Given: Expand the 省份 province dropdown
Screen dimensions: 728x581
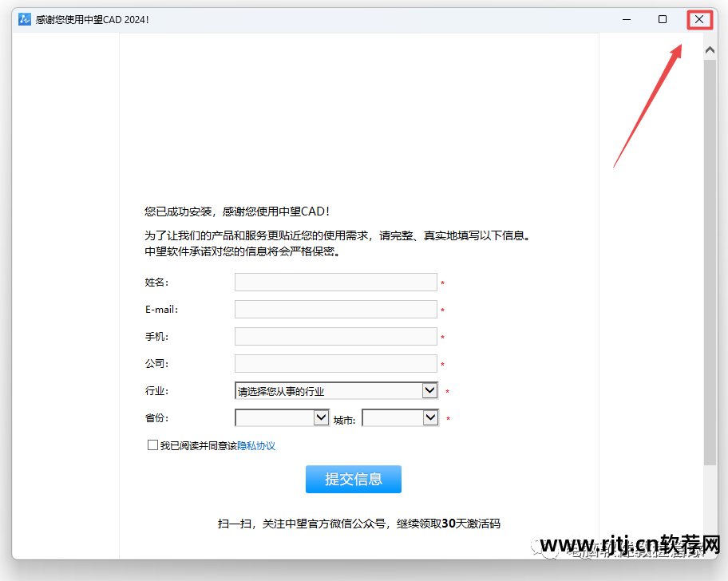Looking at the screenshot, I should click(x=319, y=417).
